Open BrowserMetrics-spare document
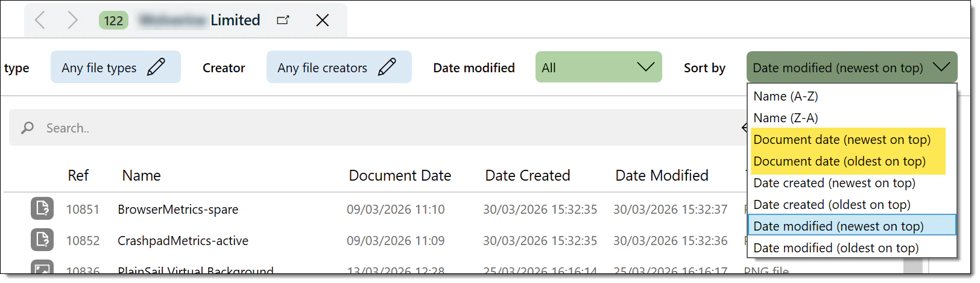 (x=178, y=209)
